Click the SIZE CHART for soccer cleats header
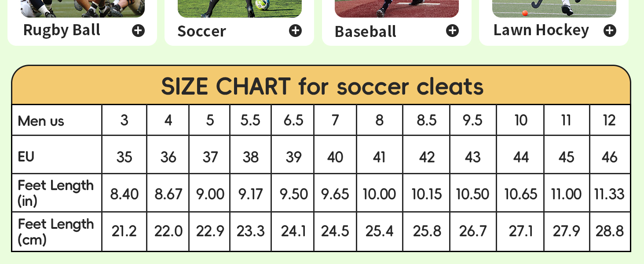 322,86
